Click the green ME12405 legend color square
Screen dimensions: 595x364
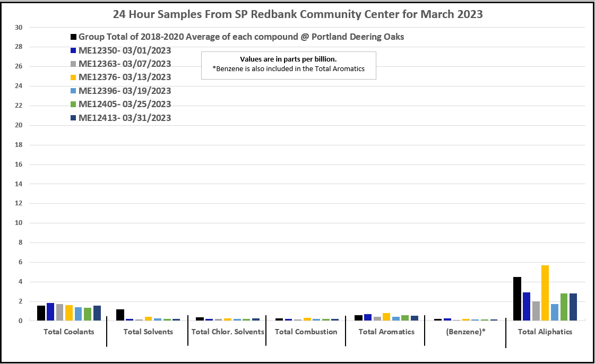(x=73, y=105)
